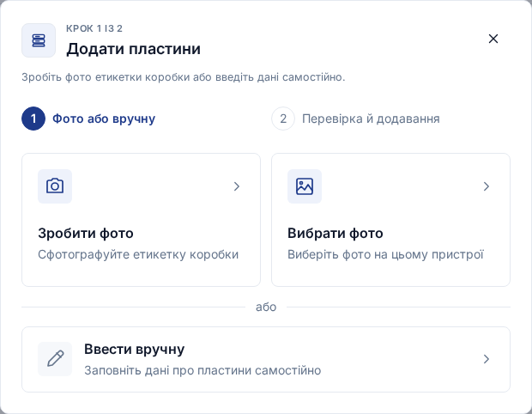
Task: Click the Додати пластини heading
Action: [x=133, y=49]
